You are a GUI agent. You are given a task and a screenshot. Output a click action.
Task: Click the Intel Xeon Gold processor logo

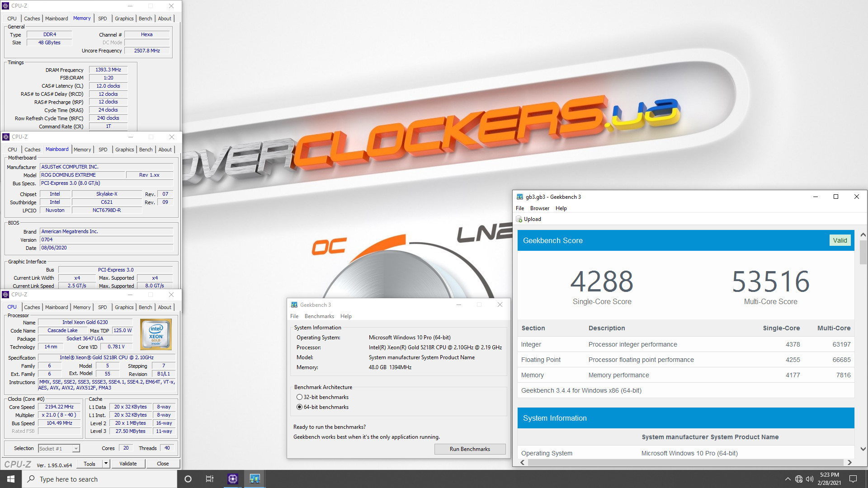pos(156,334)
